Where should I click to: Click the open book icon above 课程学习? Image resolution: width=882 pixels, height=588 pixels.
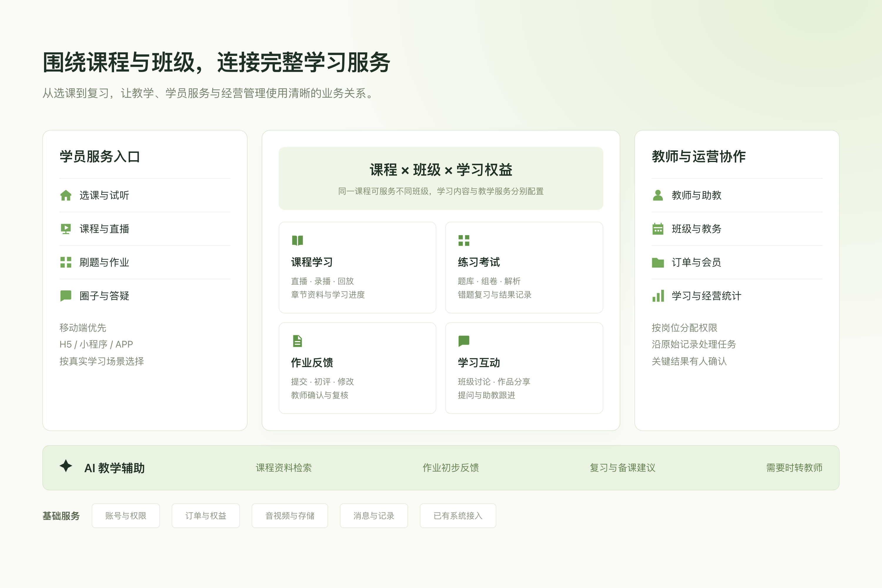(x=297, y=240)
